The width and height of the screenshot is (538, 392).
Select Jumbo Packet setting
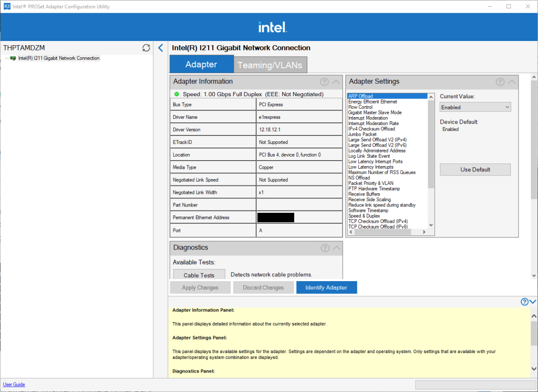(x=363, y=134)
